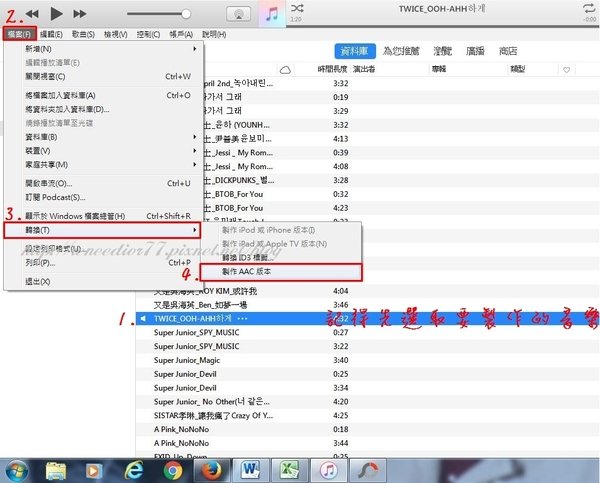Choose 退出(X) menu item
The height and width of the screenshot is (483, 600).
[103, 282]
